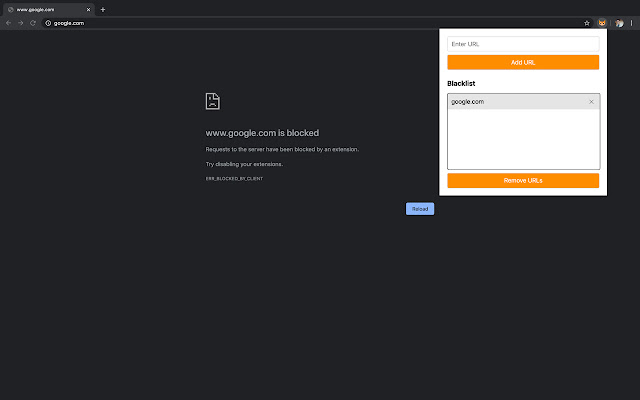Click the blue Reload button
The image size is (640, 400).
(420, 209)
